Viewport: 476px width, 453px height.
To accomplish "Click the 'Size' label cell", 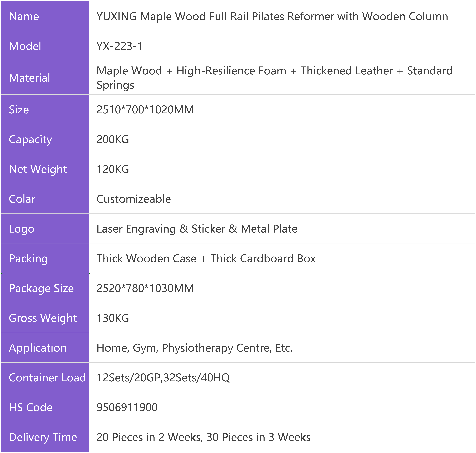I will (45, 109).
